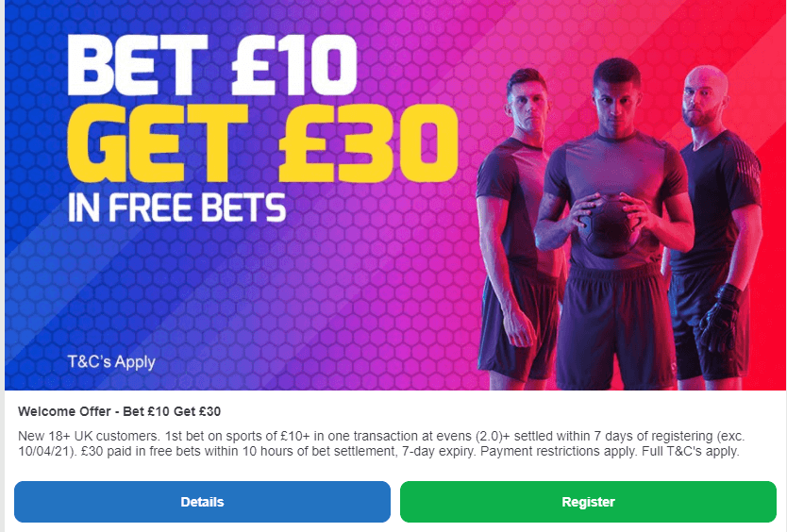Click the goalkeeper's black glove
The width and height of the screenshot is (787, 532).
coord(719,316)
